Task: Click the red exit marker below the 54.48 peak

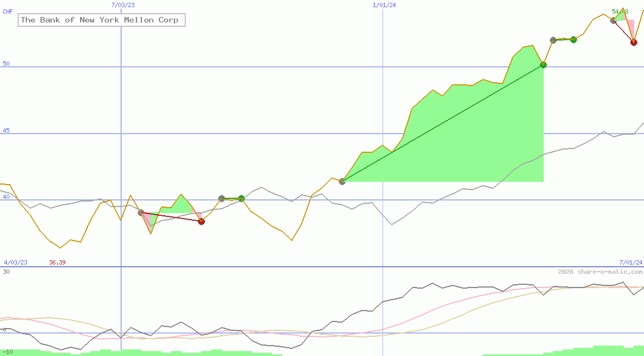Action: [x=634, y=42]
